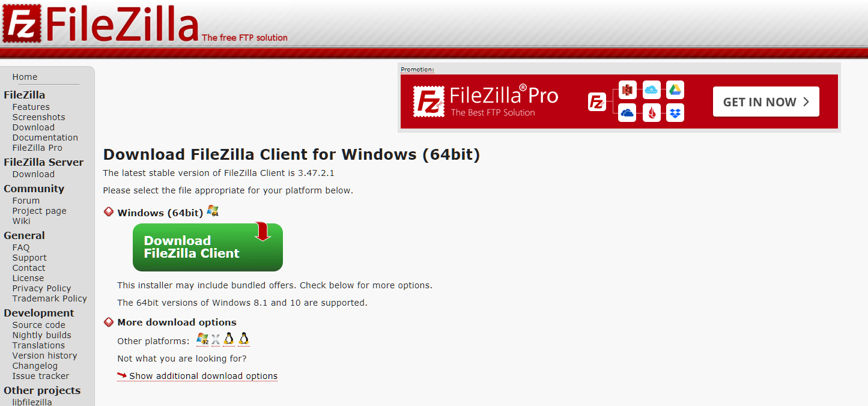
Task: Click the Windows 64 icon beside the heading
Action: pyautogui.click(x=213, y=211)
